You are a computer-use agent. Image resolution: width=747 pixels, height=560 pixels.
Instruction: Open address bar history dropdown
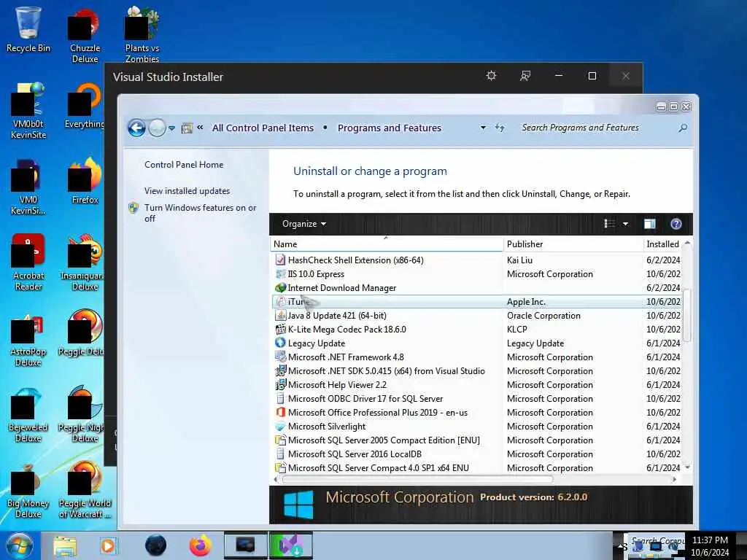pyautogui.click(x=483, y=128)
